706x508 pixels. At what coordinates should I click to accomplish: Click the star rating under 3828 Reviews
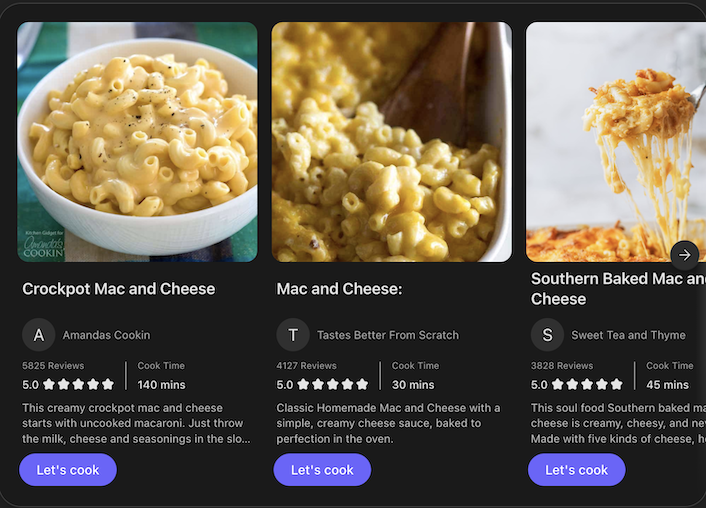click(x=586, y=384)
